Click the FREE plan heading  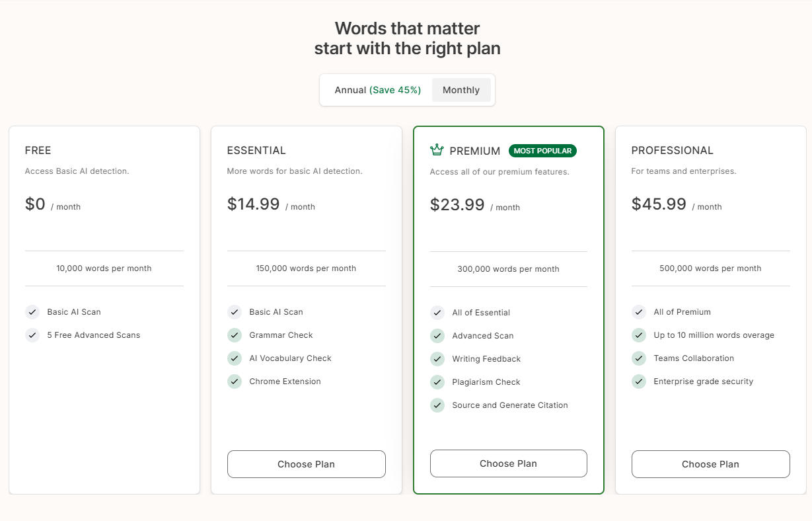pyautogui.click(x=38, y=150)
